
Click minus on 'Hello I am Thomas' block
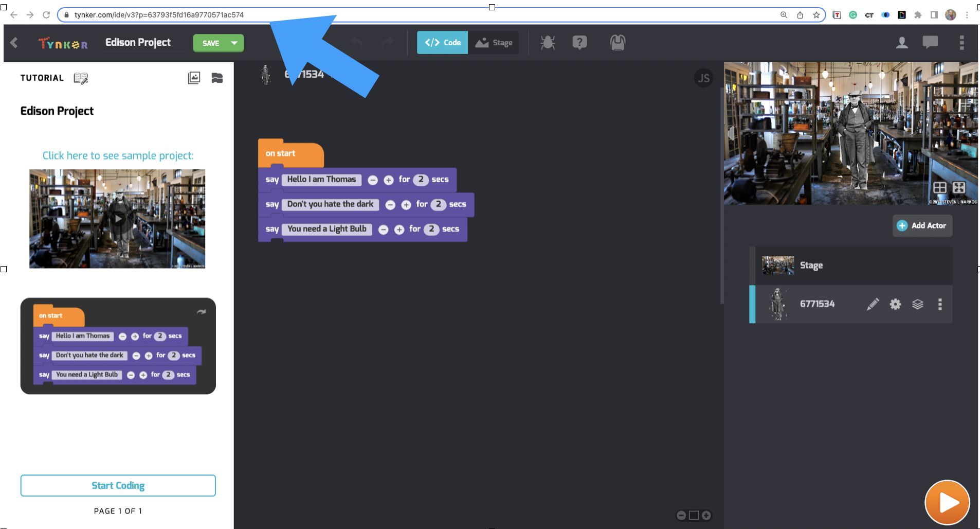(373, 180)
